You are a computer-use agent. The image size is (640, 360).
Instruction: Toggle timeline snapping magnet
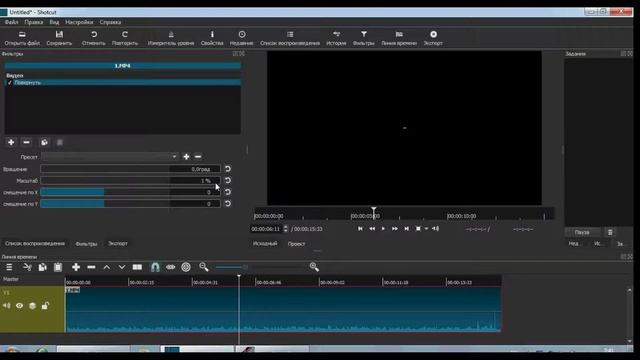[x=155, y=267]
